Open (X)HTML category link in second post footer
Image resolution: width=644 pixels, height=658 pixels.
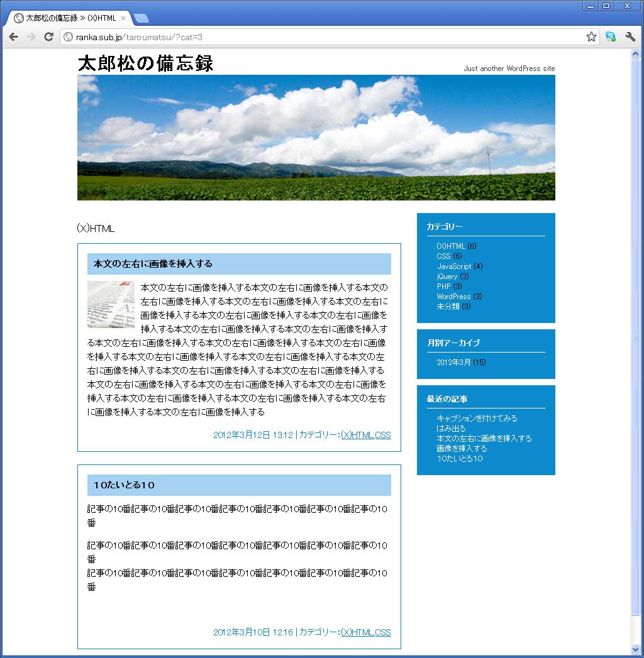tap(357, 632)
